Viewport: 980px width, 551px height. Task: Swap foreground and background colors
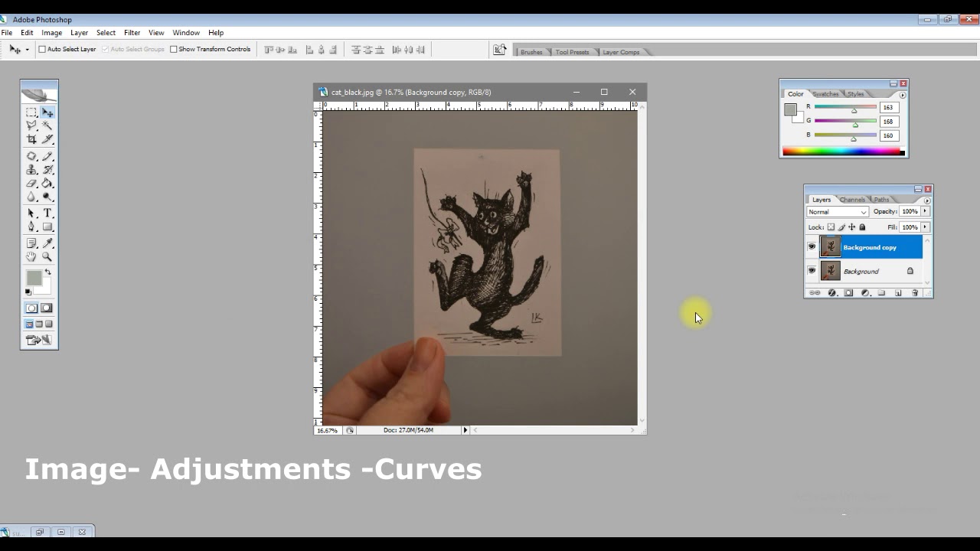(47, 272)
